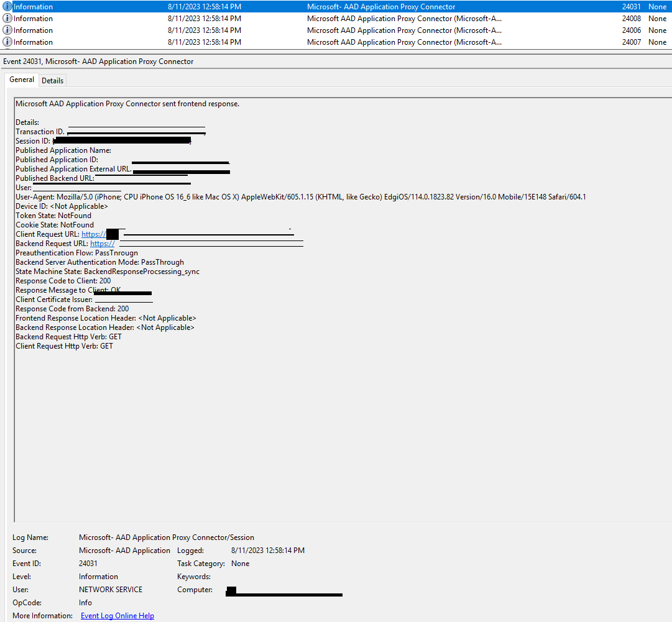Click the 'Details:' line in event description
This screenshot has height=622, width=672.
[x=27, y=122]
